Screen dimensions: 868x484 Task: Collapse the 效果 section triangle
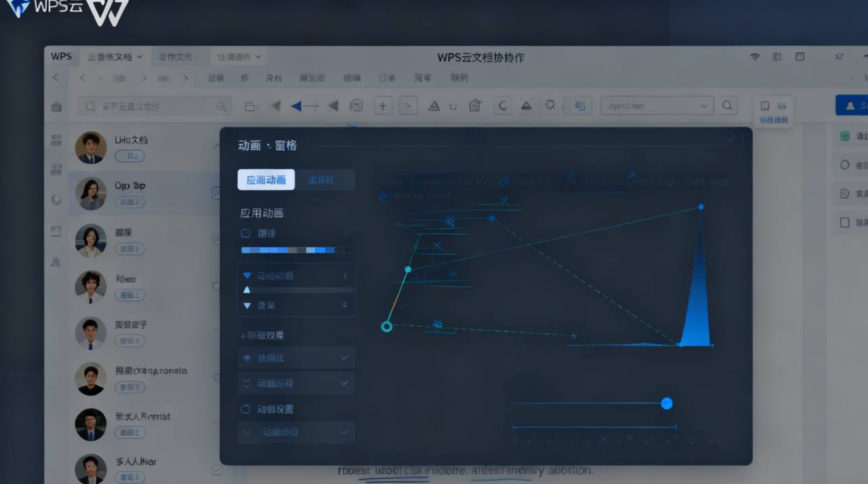247,305
